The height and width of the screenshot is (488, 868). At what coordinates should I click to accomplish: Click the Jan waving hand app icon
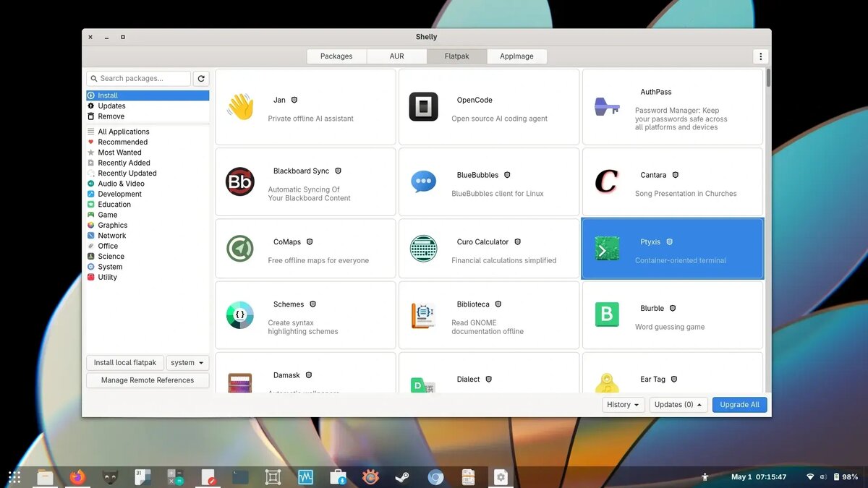(x=240, y=106)
